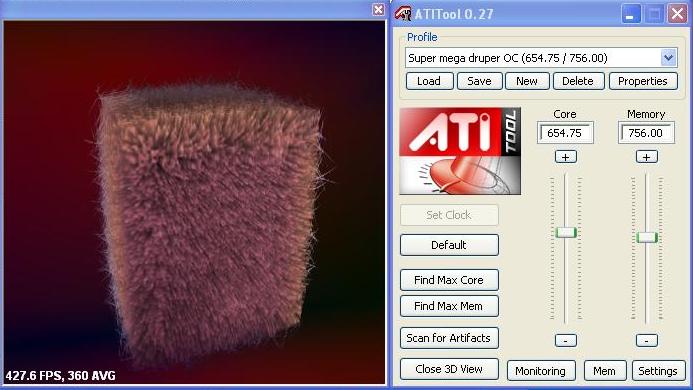Click the Core slider handle
This screenshot has height=390, width=693.
click(566, 233)
